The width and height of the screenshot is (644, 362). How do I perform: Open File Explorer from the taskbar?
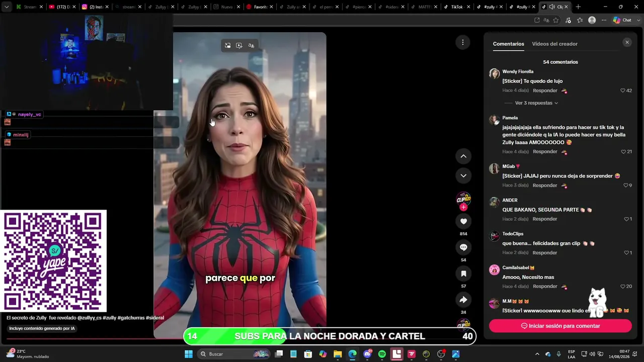tap(338, 354)
